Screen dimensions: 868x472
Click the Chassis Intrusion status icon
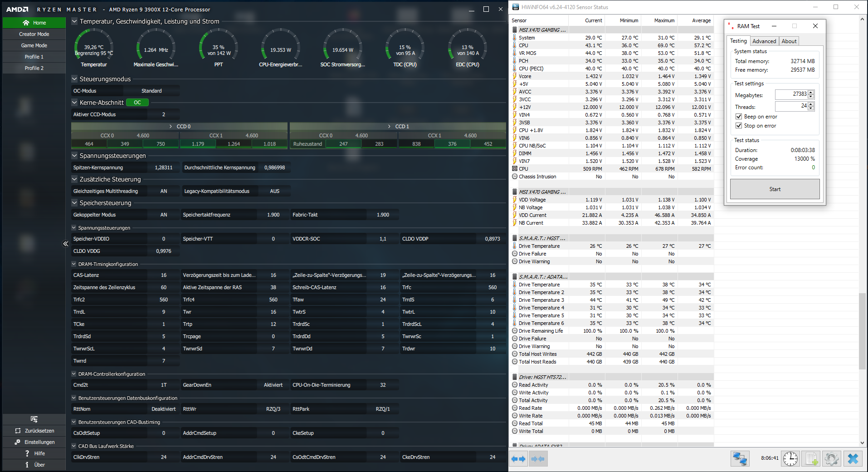tap(515, 177)
